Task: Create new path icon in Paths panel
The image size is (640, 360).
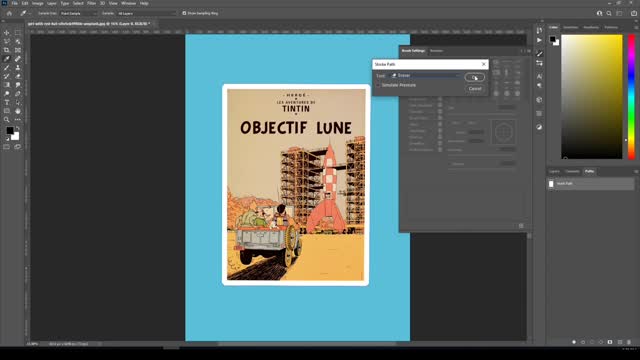Action: pyautogui.click(x=620, y=342)
